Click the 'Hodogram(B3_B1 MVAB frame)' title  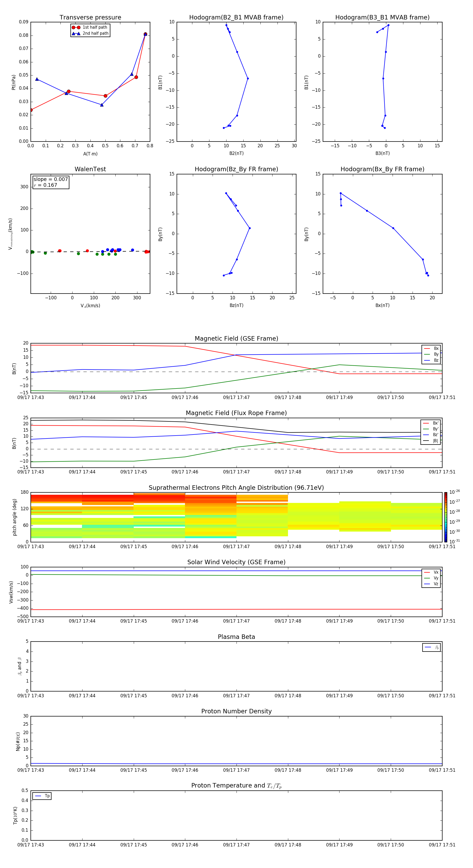pyautogui.click(x=382, y=18)
